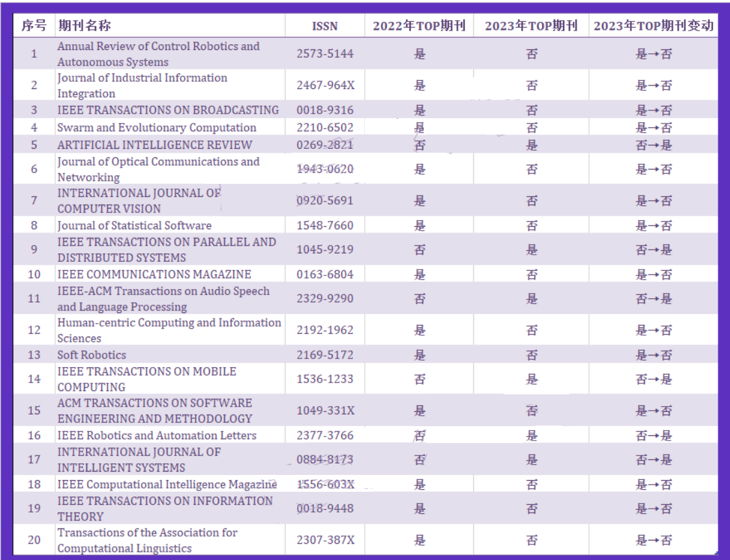
Task: Click the 序号 column header
Action: [x=34, y=25]
